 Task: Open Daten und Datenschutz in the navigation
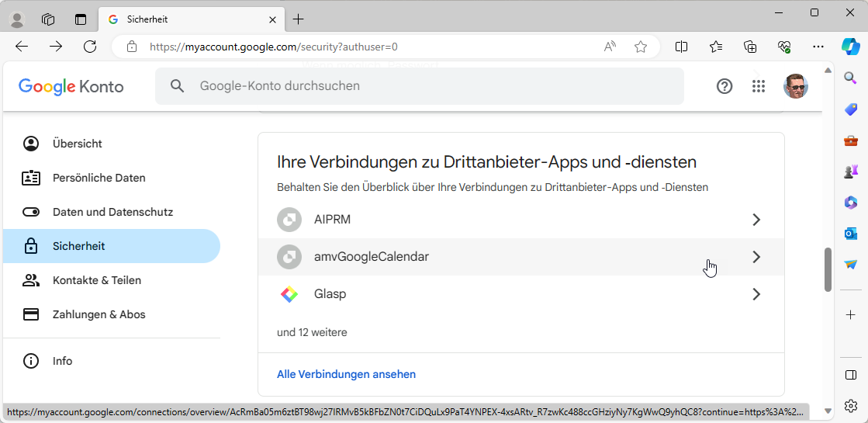coord(111,212)
